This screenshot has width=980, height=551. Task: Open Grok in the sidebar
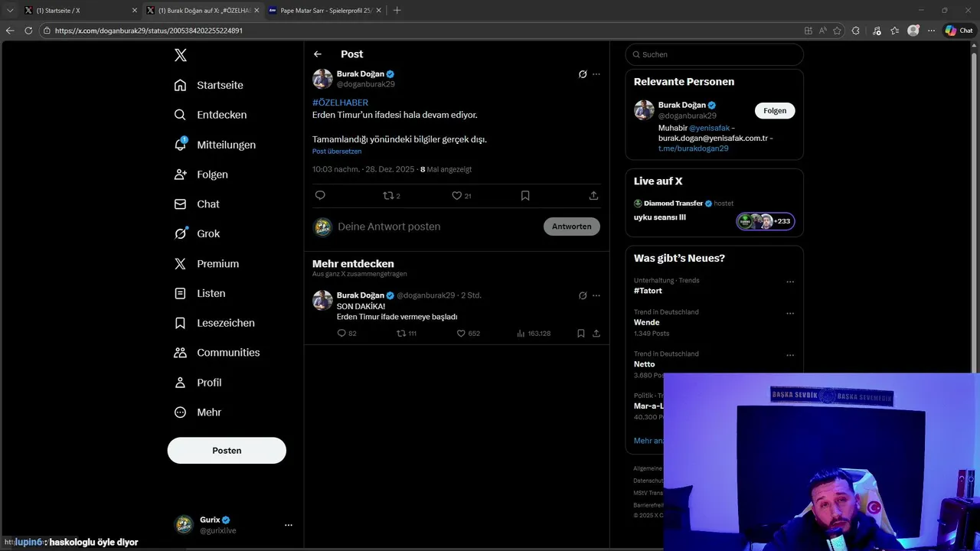point(197,233)
